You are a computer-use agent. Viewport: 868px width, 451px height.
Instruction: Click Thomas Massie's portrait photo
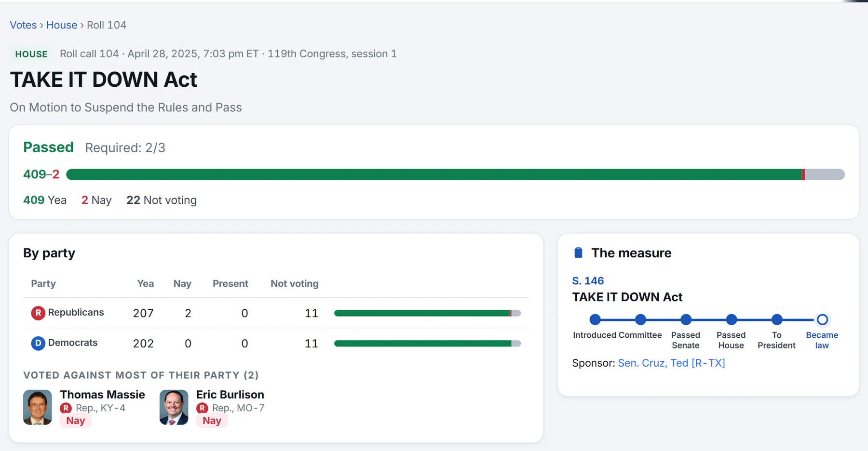point(38,407)
